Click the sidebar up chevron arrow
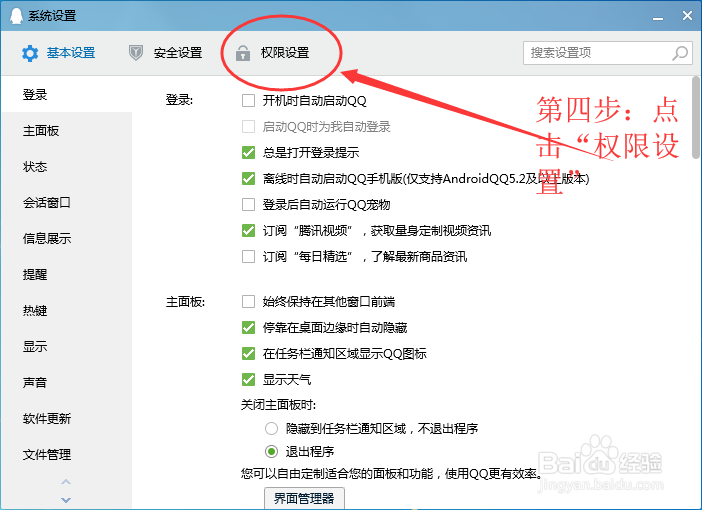Image resolution: width=702 pixels, height=510 pixels. point(66,482)
